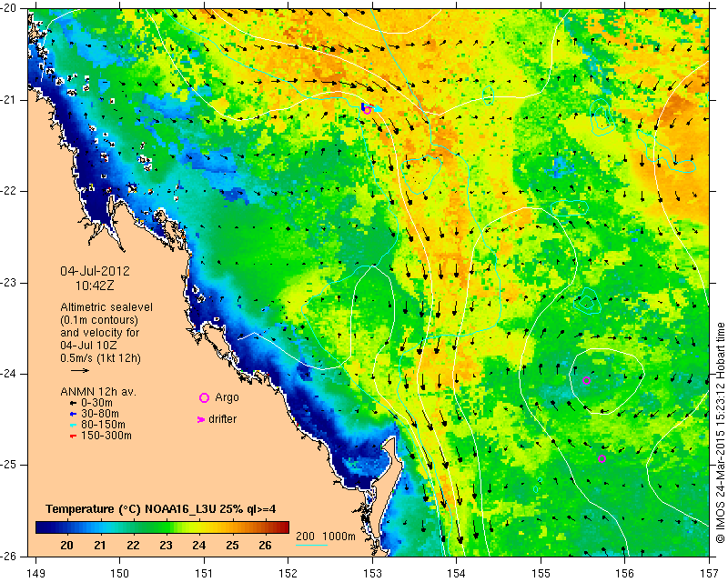Click the 'and velocity for' text
The height and width of the screenshot is (582, 728).
pyautogui.click(x=100, y=333)
